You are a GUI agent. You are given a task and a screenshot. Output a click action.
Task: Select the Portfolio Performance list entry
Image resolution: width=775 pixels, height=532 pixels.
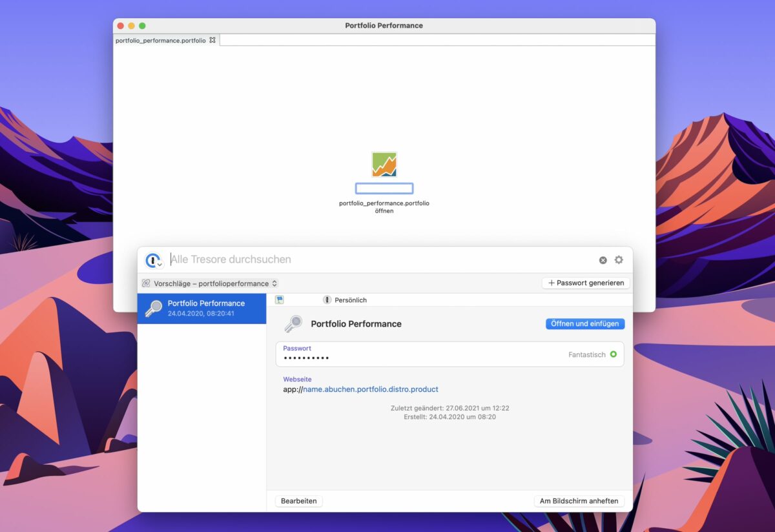point(201,309)
